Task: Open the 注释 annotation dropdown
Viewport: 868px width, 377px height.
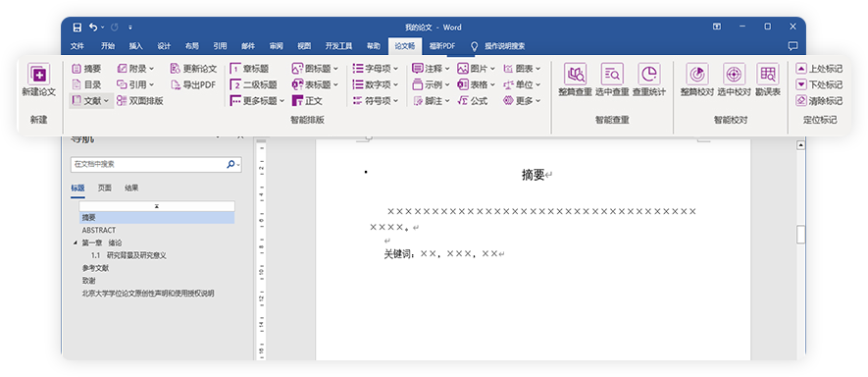Action: click(x=432, y=69)
